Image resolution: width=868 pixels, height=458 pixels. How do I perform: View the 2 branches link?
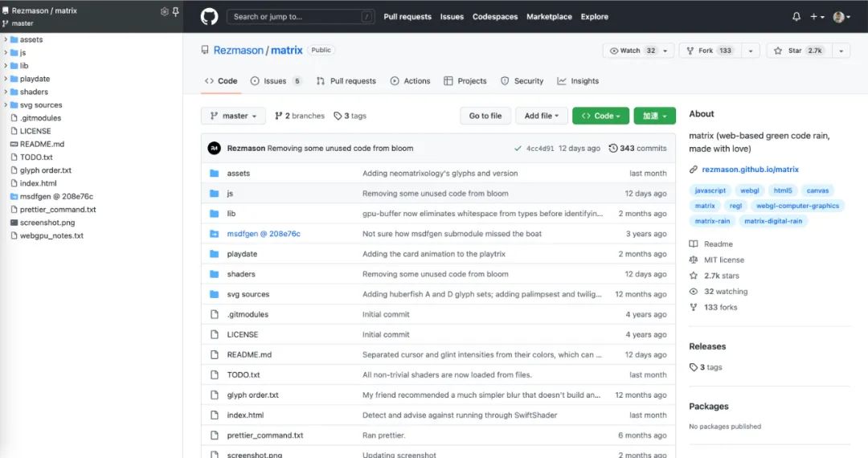coord(300,116)
